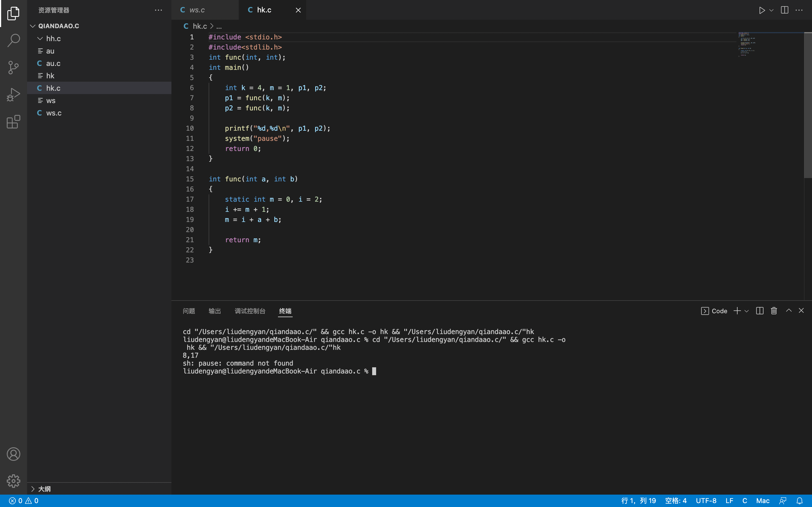Open the Manage gear icon

pyautogui.click(x=14, y=481)
